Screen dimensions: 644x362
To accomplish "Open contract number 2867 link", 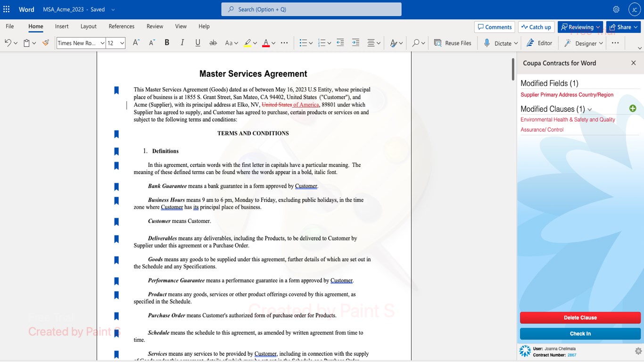I will click(571, 355).
